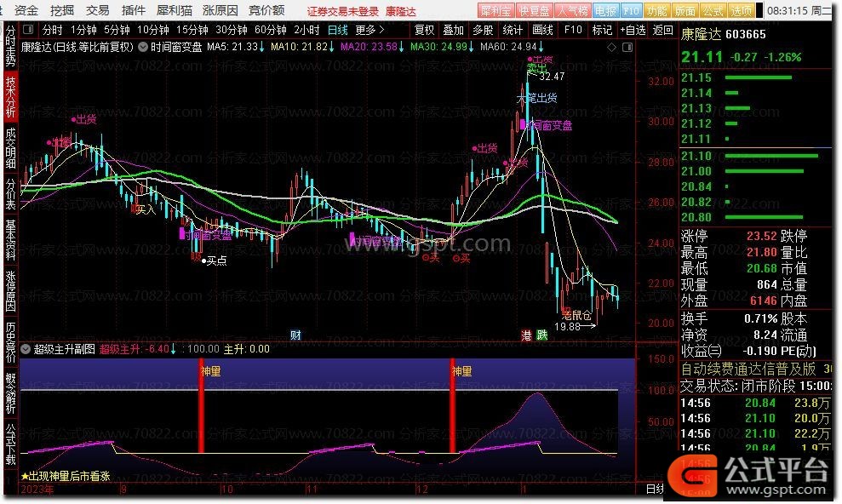842x504 pixels.
Task: Open the 插件 menu
Action: pyautogui.click(x=133, y=10)
